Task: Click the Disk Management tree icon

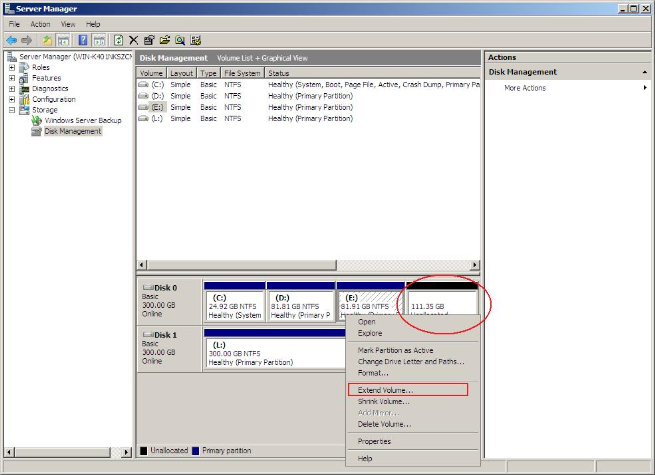Action: coord(37,131)
